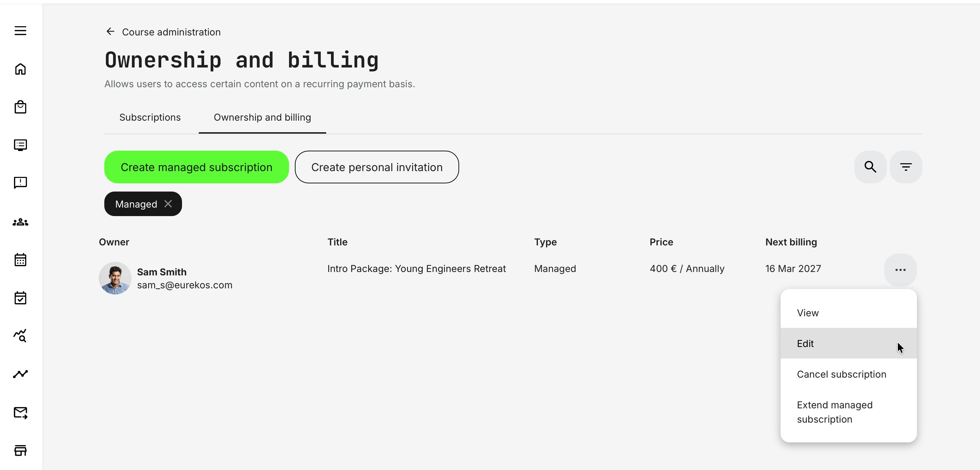
Task: Click the analytics chart with magnifier icon
Action: [x=20, y=336]
